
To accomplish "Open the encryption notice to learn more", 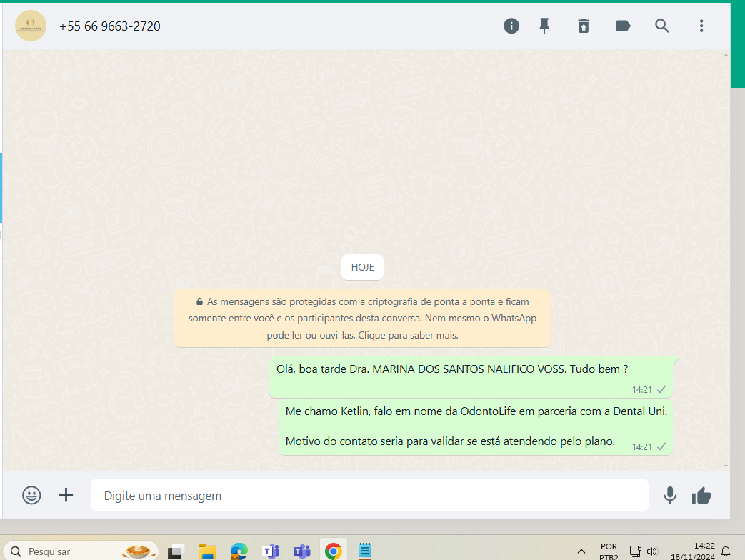I will (x=362, y=319).
